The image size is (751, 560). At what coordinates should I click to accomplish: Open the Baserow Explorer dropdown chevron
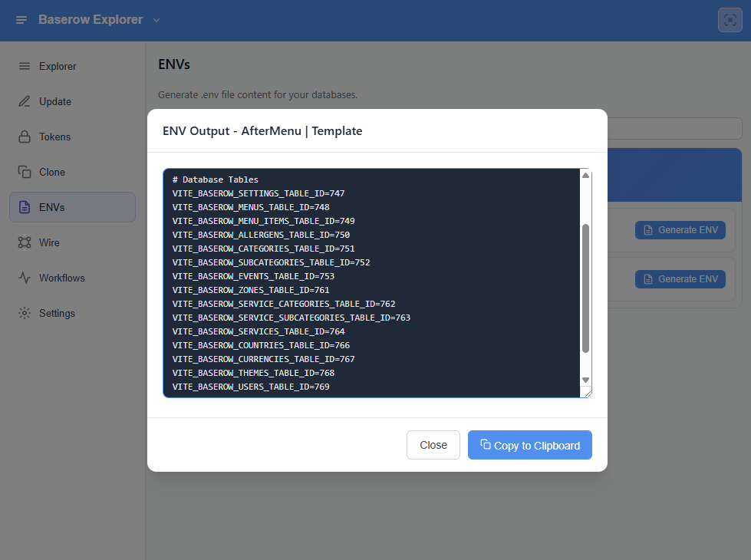pyautogui.click(x=156, y=20)
